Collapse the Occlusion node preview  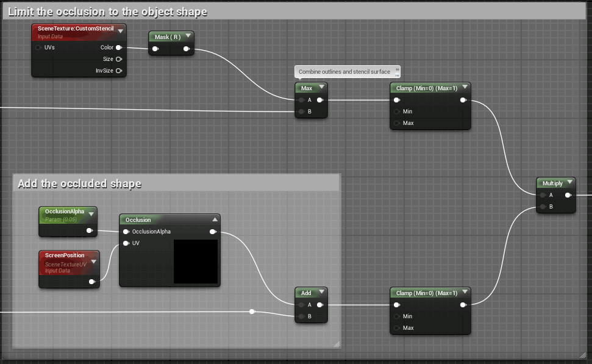(215, 219)
